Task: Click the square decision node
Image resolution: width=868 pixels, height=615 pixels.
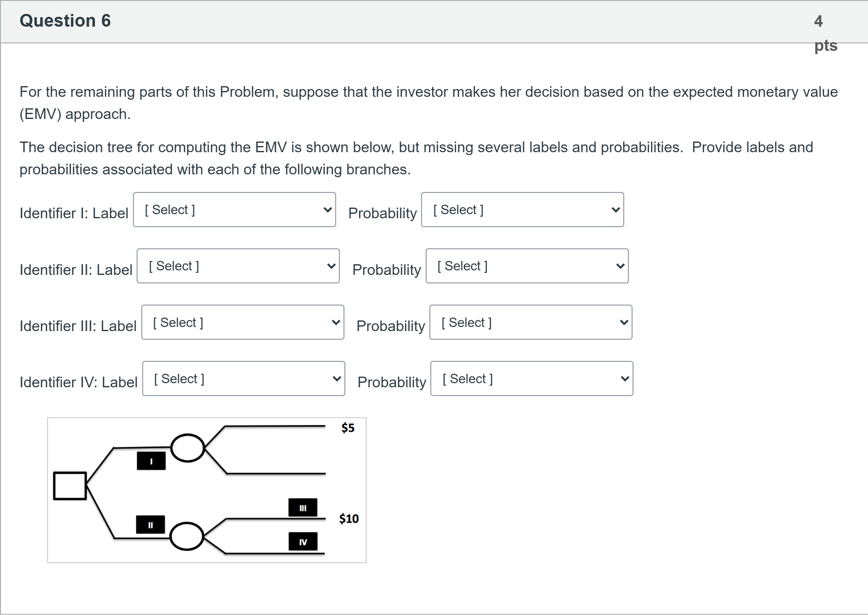Action: click(x=70, y=486)
